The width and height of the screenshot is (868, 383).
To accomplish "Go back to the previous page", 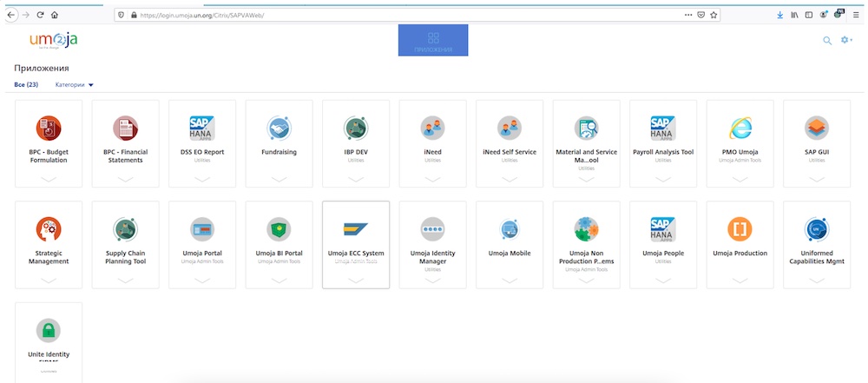I will coord(11,15).
